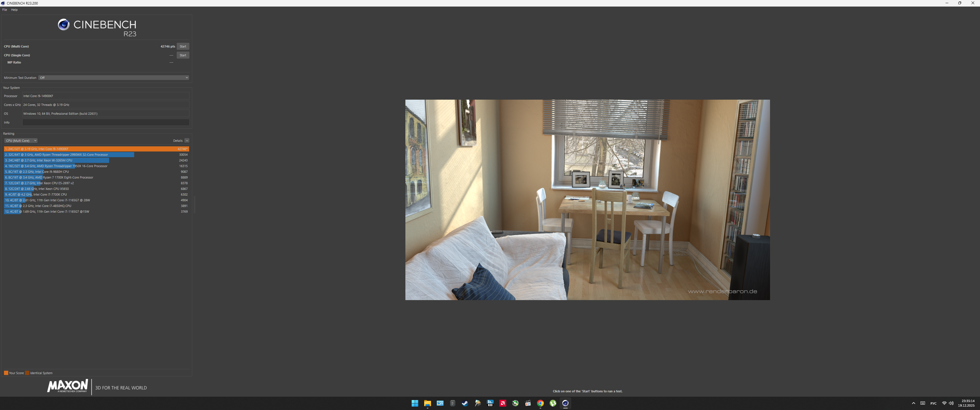Screen dimensions: 980x410
Task: Open the Help menu
Action: click(15, 10)
